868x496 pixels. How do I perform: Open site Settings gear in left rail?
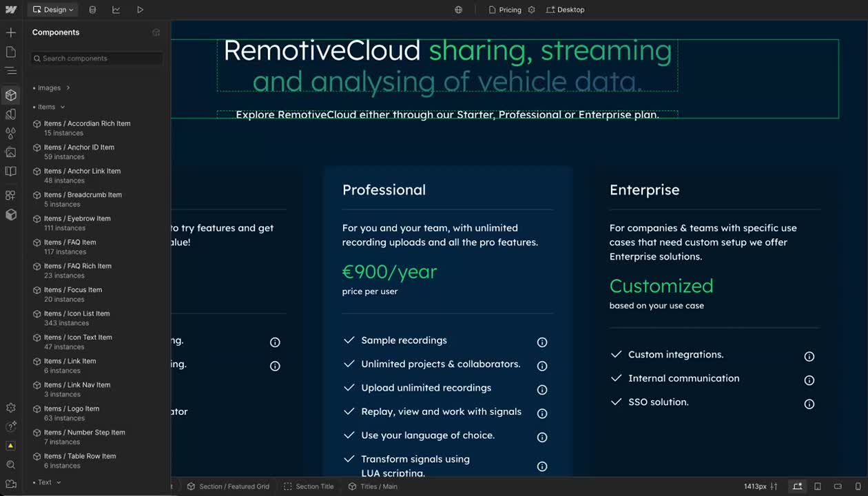coord(10,408)
